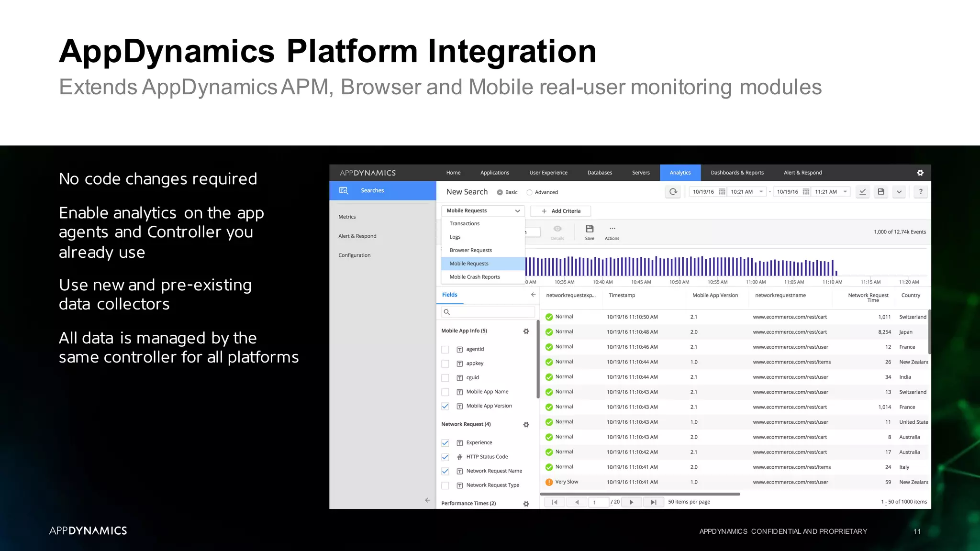Screen dimensions: 980x551
Task: Open the Databases tab
Action: [x=600, y=173]
